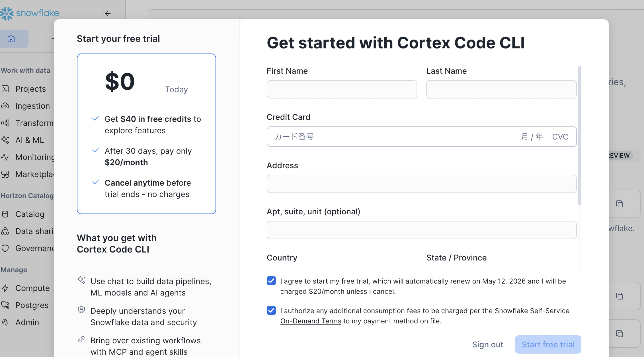Go to the Home icon tab
The image size is (644, 357).
coord(11,39)
